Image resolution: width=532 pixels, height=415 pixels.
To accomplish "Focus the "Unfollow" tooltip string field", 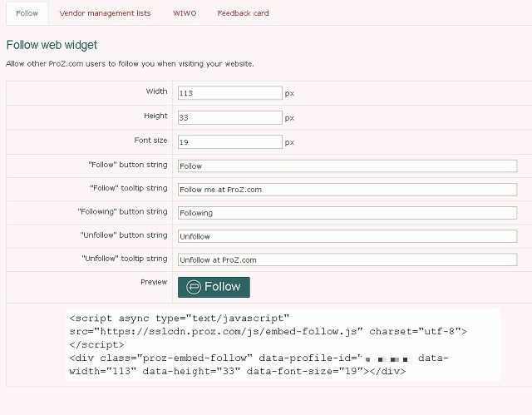I will point(347,259).
